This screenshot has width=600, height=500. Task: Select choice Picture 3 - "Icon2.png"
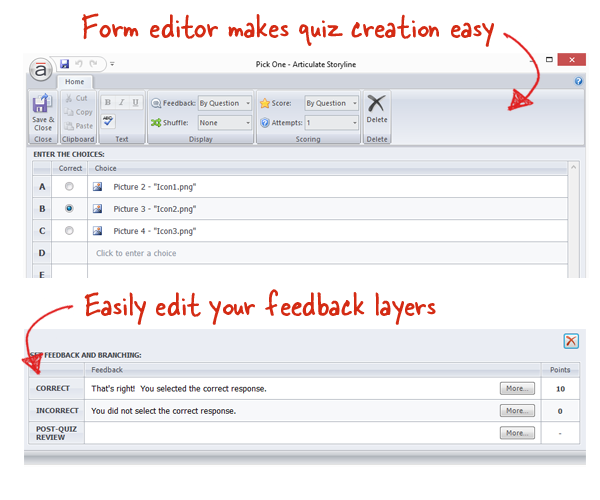tap(155, 209)
